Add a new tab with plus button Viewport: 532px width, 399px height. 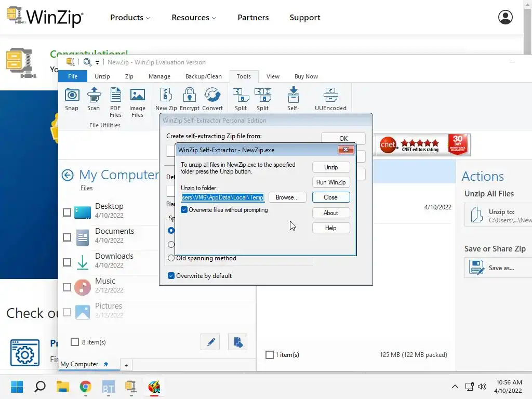click(x=126, y=365)
